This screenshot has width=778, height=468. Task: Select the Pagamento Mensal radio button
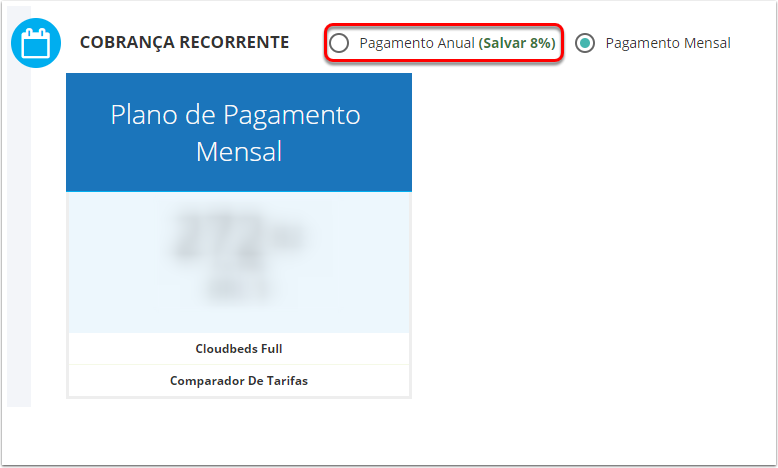tap(585, 43)
